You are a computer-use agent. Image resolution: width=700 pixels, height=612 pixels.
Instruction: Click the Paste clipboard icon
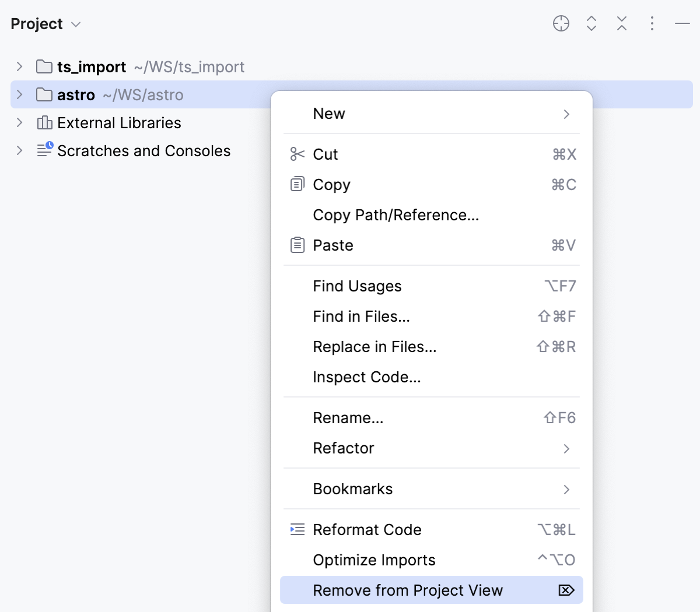(297, 245)
